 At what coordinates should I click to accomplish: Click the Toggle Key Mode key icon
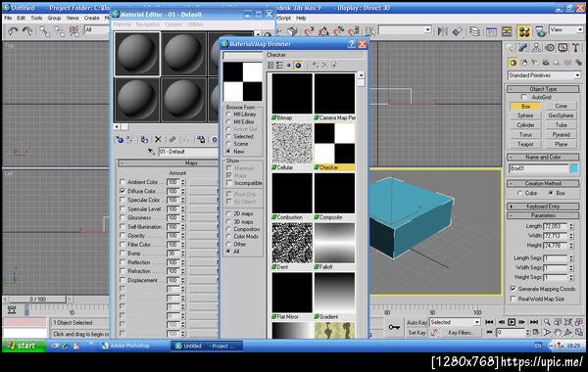(x=394, y=327)
